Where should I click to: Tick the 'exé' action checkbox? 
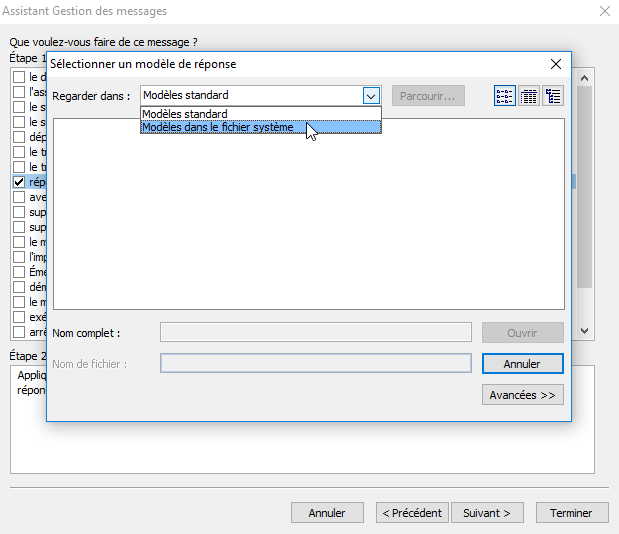pyautogui.click(x=19, y=317)
